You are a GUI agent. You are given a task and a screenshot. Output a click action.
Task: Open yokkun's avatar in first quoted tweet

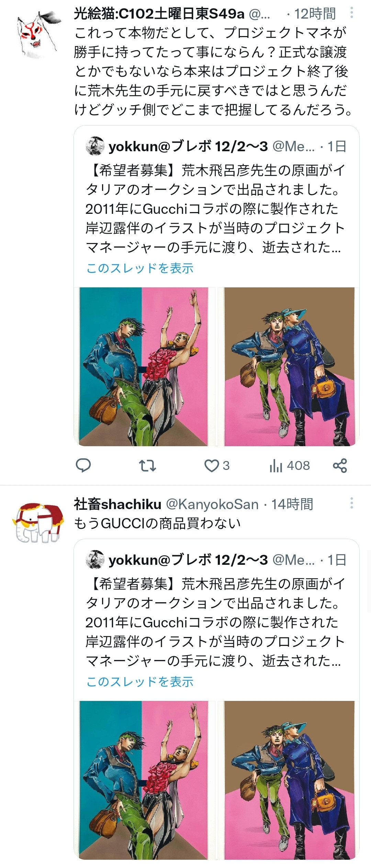[95, 146]
